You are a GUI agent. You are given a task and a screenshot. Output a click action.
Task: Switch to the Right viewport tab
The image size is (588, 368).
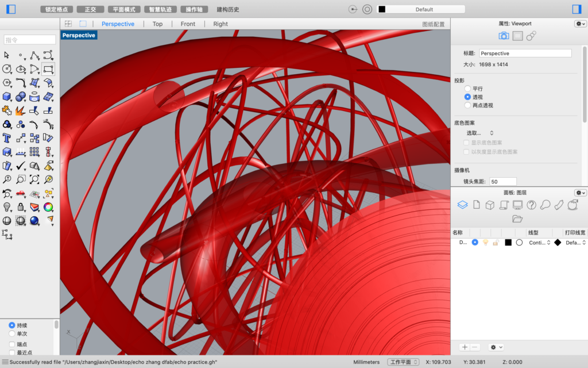click(220, 24)
